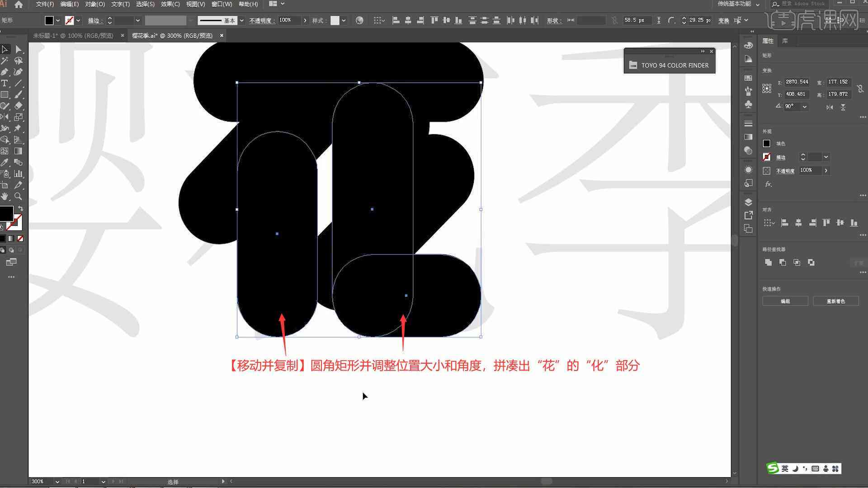
Task: Select the Lasso tool
Action: [18, 61]
